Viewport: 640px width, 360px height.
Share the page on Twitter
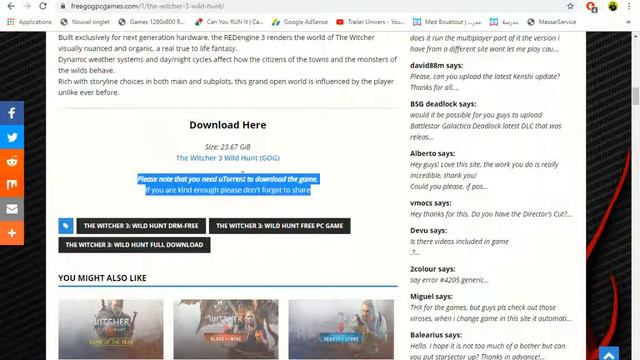coord(12,137)
